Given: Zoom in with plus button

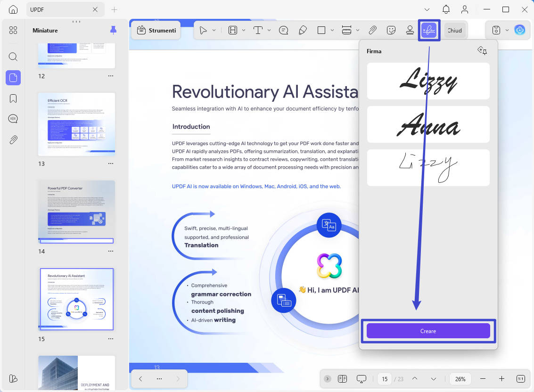Looking at the screenshot, I should point(501,379).
